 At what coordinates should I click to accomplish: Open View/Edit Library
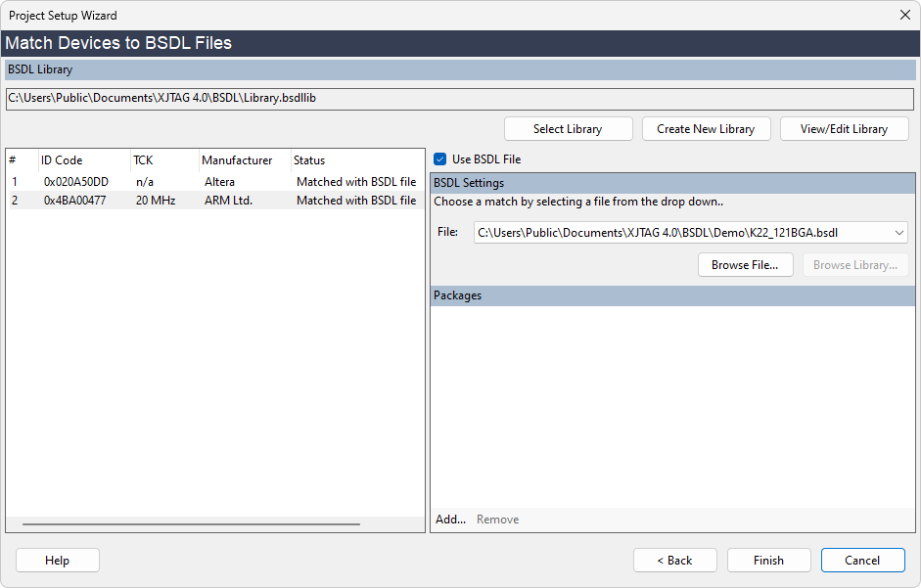click(x=844, y=129)
